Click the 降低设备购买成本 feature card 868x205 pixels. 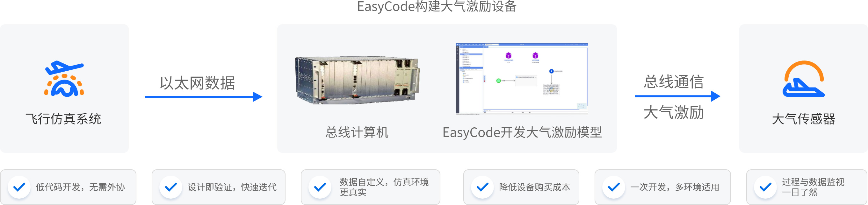pyautogui.click(x=521, y=187)
